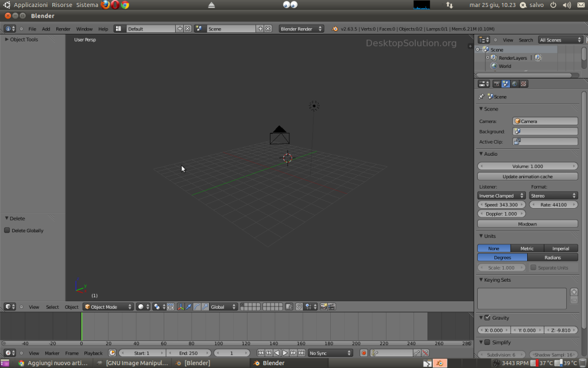
Task: Jump to the timeline's last frame
Action: click(301, 353)
